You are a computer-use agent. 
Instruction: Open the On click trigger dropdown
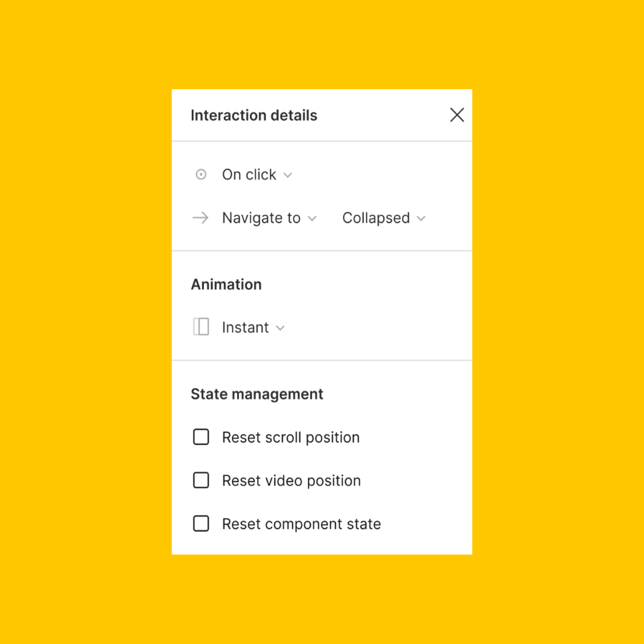[249, 175]
